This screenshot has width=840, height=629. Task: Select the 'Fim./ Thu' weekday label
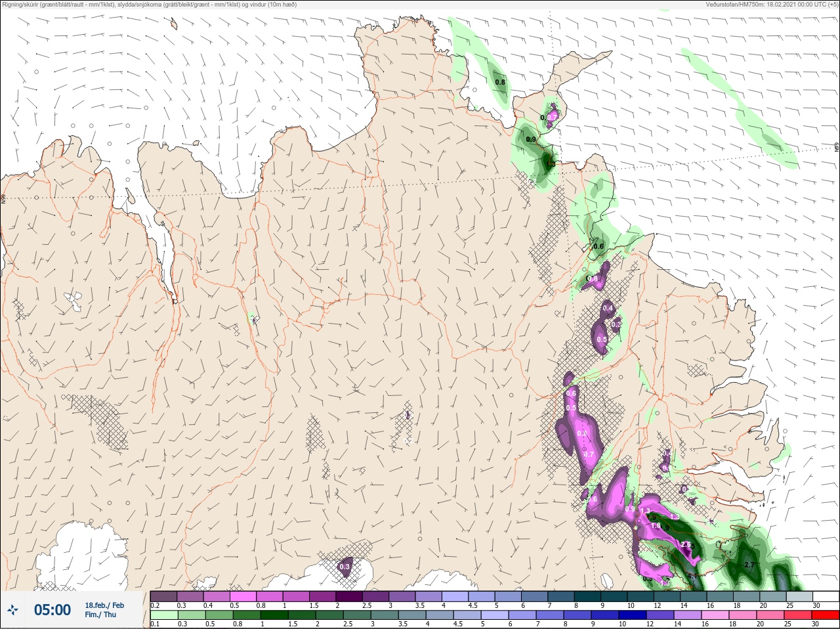(x=100, y=615)
